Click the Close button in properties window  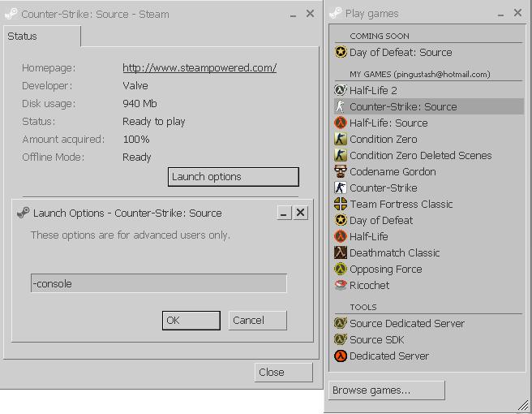[x=283, y=373]
